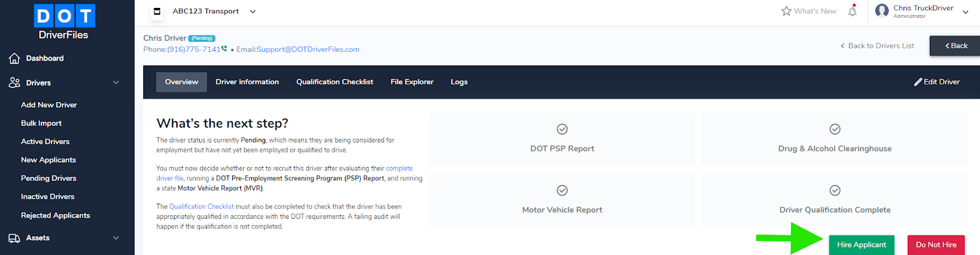Click the Support@DOTDriverFiles.com email link
The width and height of the screenshot is (980, 255).
click(308, 50)
